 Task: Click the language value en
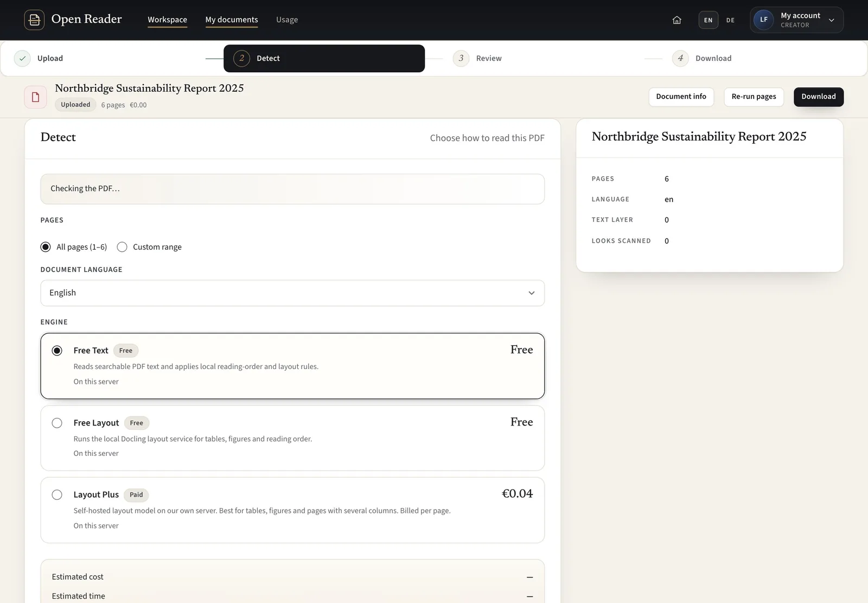(669, 199)
